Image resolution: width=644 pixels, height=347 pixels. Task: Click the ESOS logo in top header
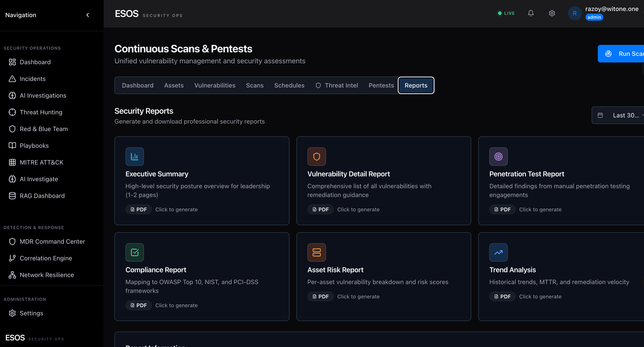point(127,13)
